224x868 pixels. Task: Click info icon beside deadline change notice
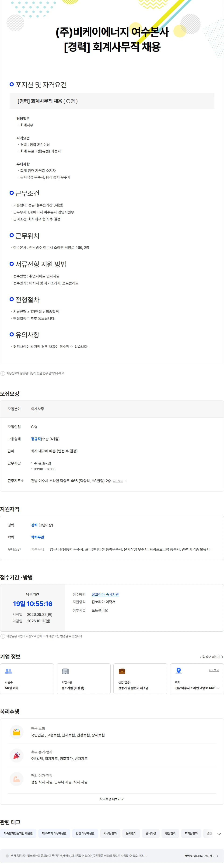[x=3, y=636]
